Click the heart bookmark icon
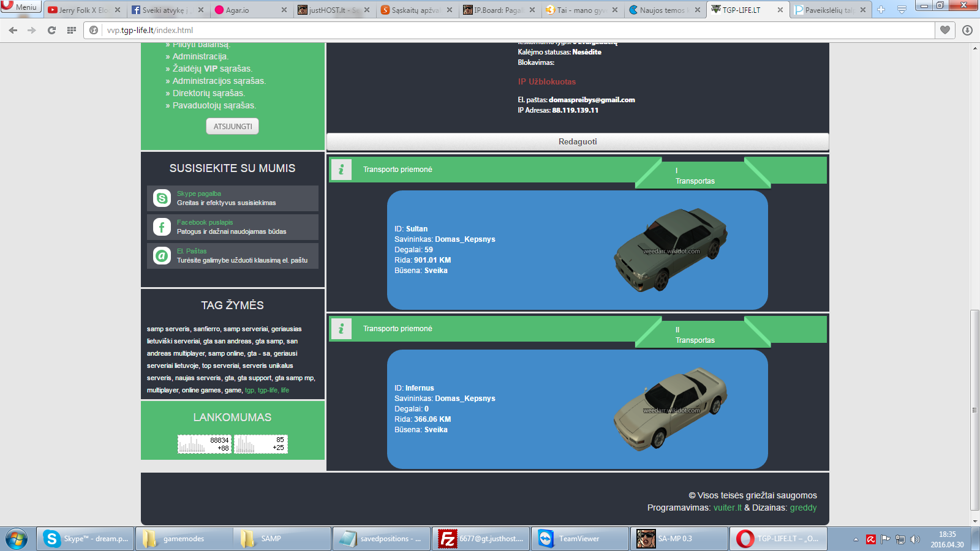The height and width of the screenshot is (551, 980). pos(945,30)
